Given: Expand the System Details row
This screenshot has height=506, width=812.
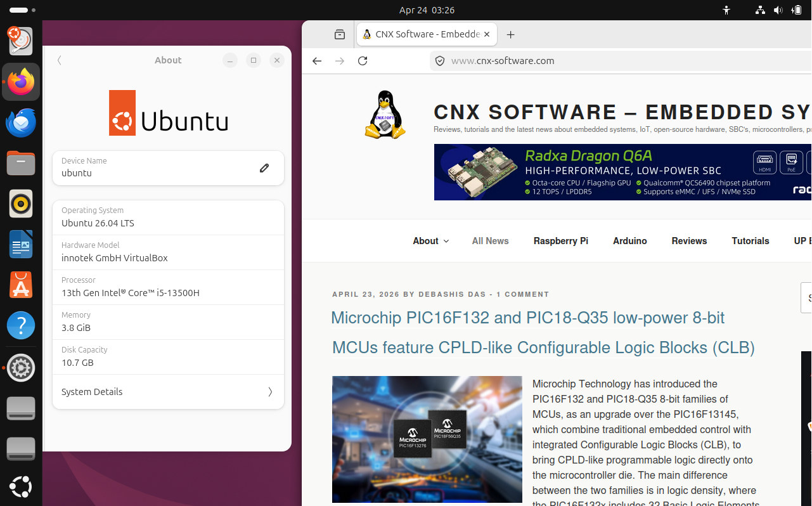Looking at the screenshot, I should (x=168, y=392).
